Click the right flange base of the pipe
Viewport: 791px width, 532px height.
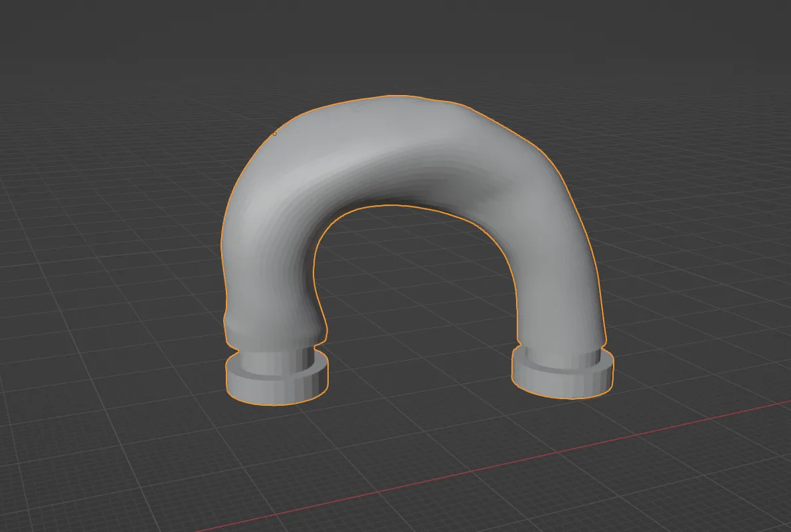(562, 381)
